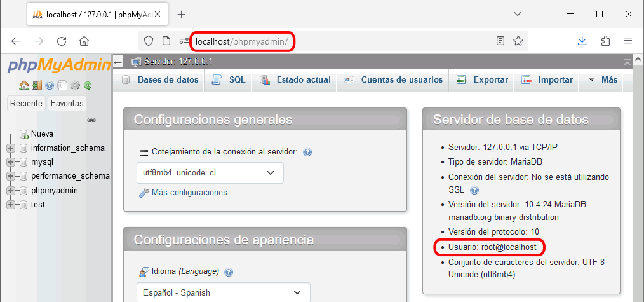Screen dimensions: 644x302
Task: Open the utf8mb4_unicode_ci collation dropdown
Action: click(x=210, y=173)
